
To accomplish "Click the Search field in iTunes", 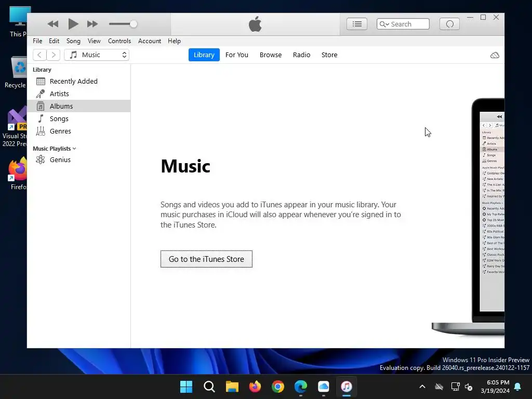I will [403, 24].
